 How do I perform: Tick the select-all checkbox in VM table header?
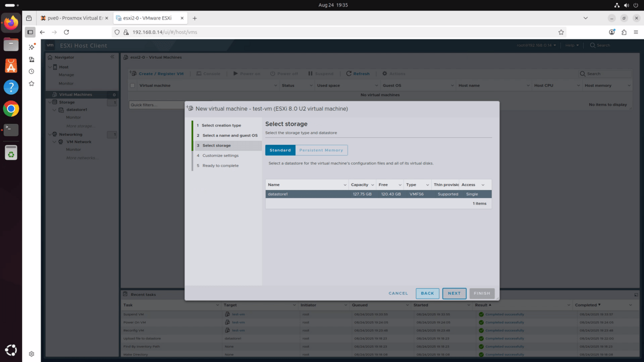[x=133, y=85]
